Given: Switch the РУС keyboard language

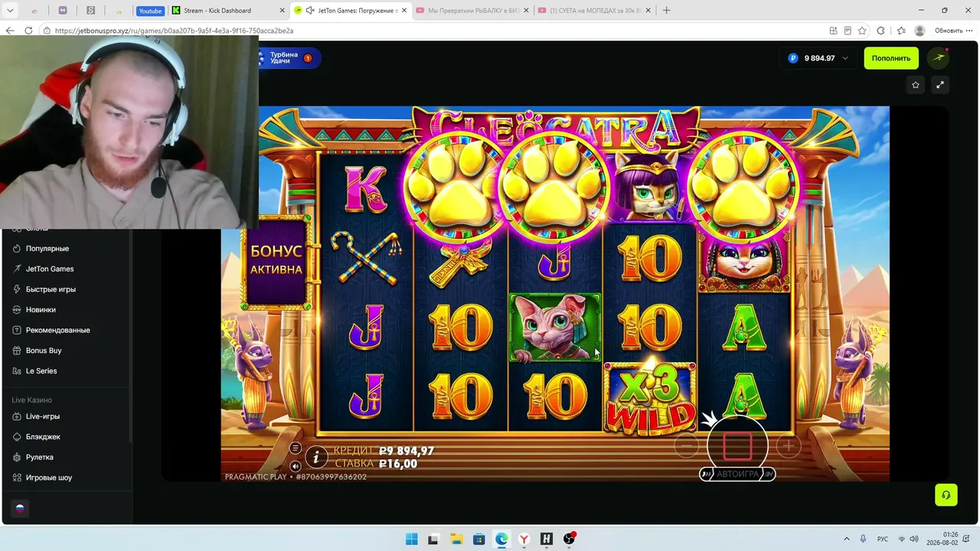Looking at the screenshot, I should pos(883,539).
